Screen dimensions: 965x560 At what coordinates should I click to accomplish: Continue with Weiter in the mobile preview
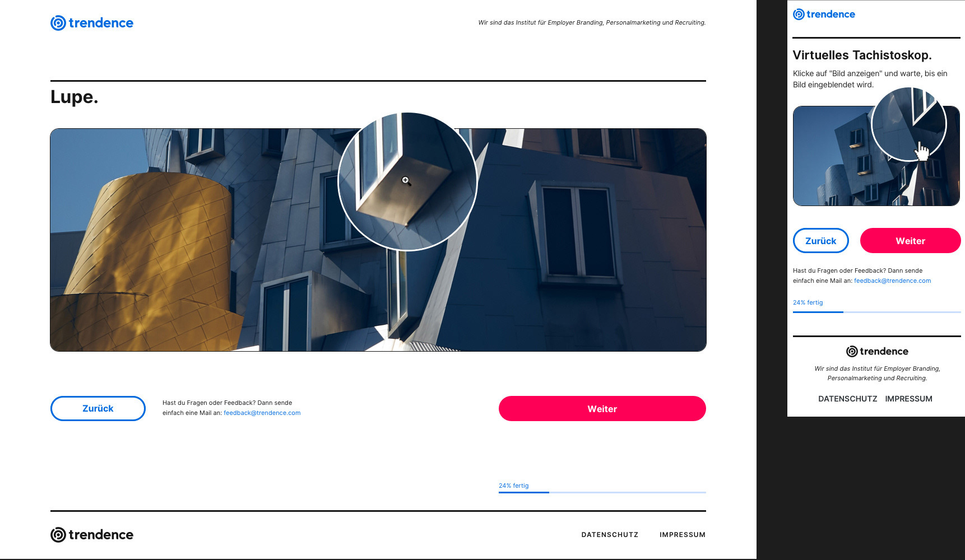pos(911,241)
